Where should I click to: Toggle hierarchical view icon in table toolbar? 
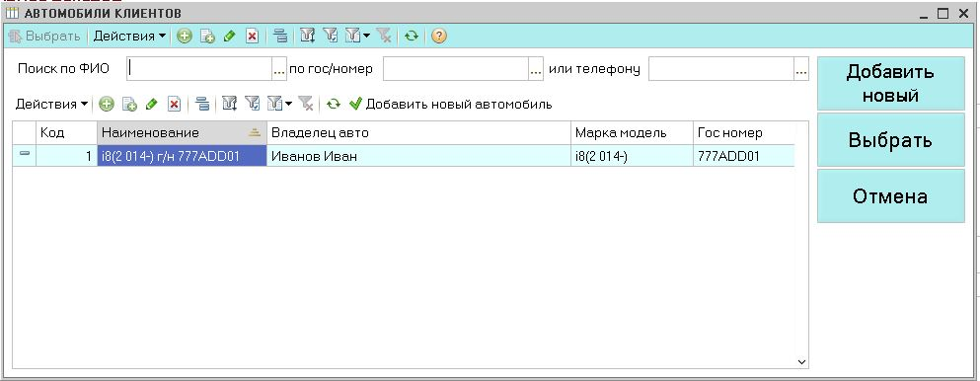tap(202, 105)
